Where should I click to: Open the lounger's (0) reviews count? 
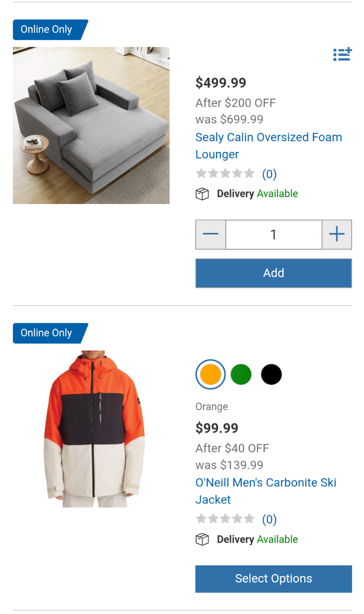269,174
